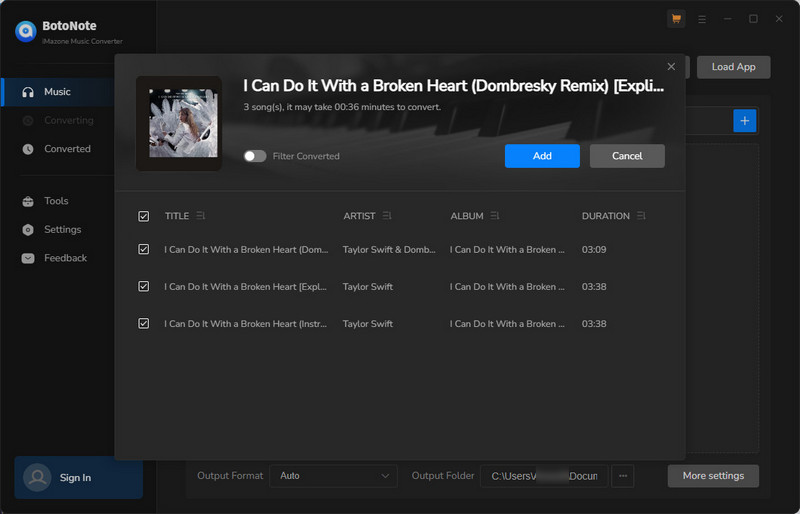Uncheck the Explicit version song checkbox
Screen dimensions: 800x514
click(144, 286)
